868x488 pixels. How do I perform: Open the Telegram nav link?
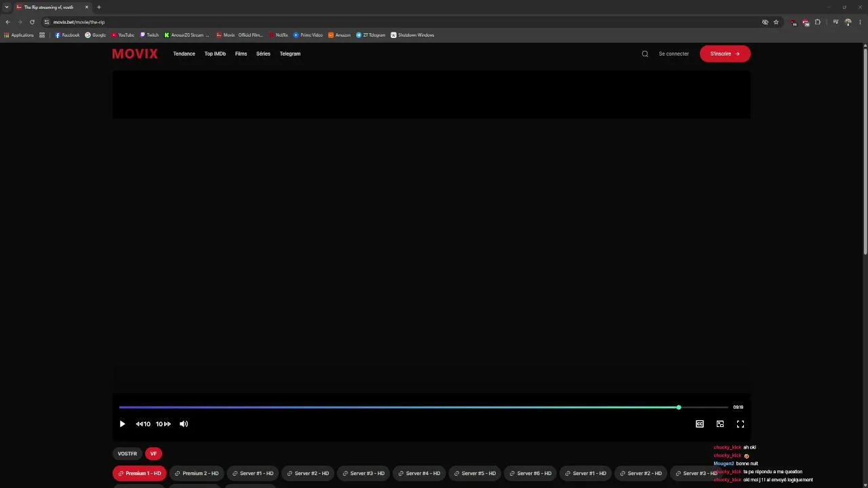(x=290, y=54)
